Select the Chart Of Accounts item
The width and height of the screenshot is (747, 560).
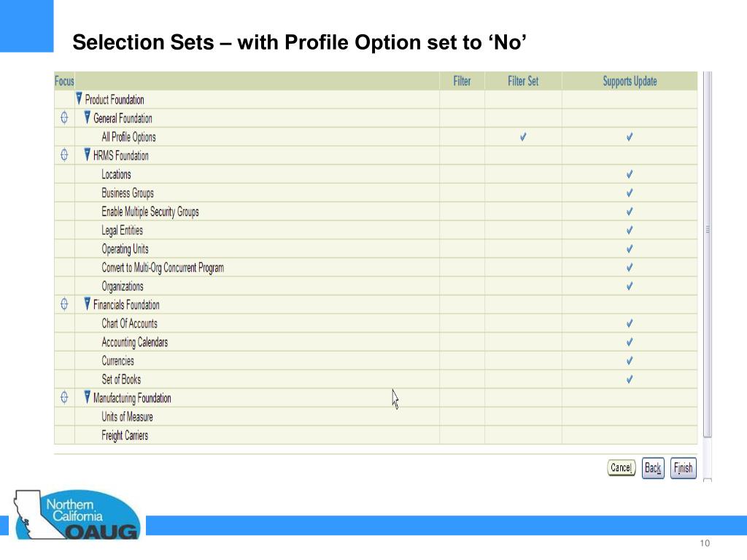130,324
